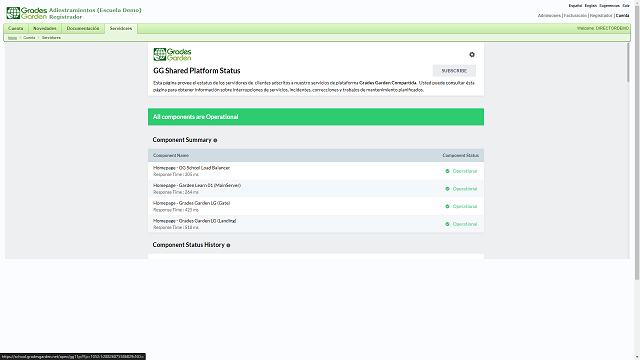Screen dimensions: 640x360
Task: Click Homepage - GG School Load Balancer row
Action: [x=316, y=171]
